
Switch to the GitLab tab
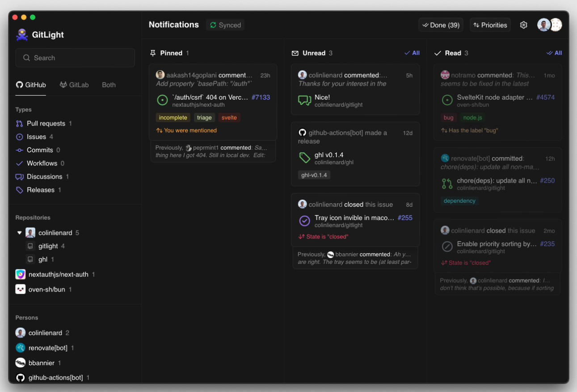click(x=74, y=85)
